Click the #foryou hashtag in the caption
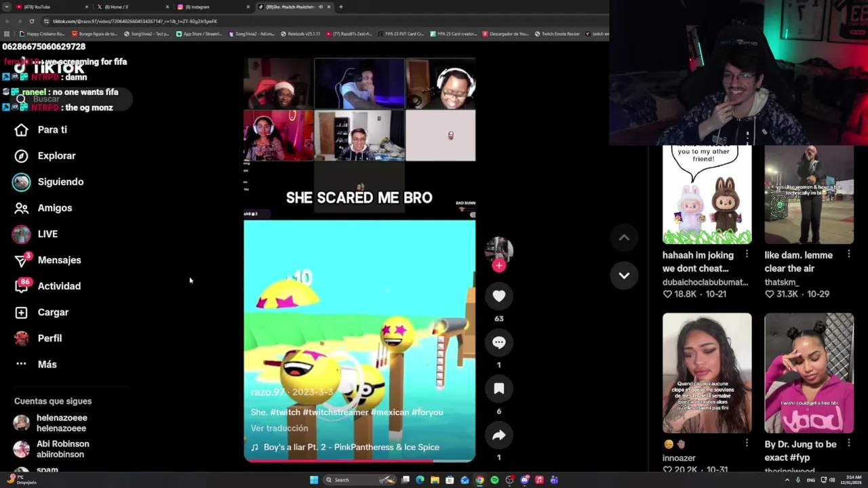 click(427, 412)
